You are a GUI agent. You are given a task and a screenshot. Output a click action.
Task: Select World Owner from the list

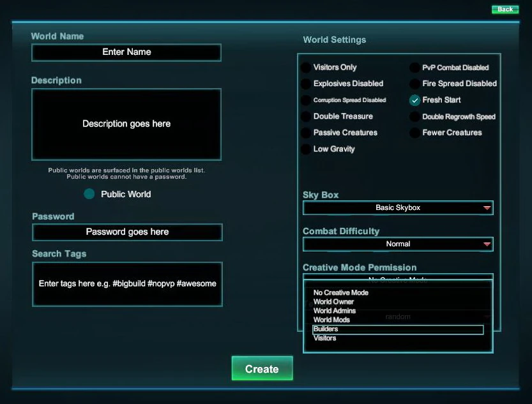(333, 302)
